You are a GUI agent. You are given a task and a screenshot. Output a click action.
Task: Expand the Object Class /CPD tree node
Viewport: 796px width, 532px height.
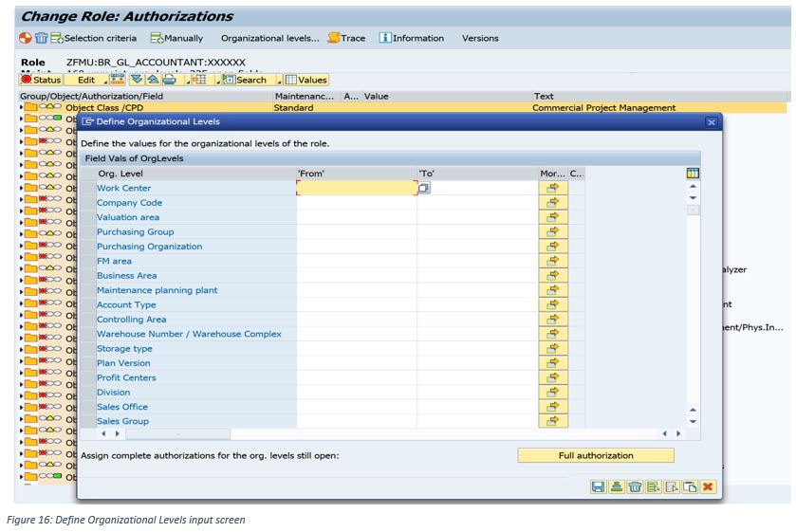coord(21,107)
